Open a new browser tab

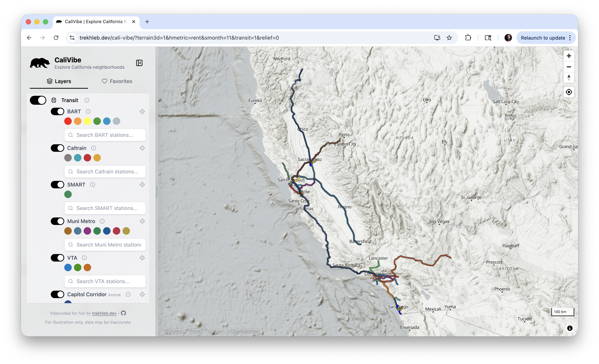pos(147,22)
